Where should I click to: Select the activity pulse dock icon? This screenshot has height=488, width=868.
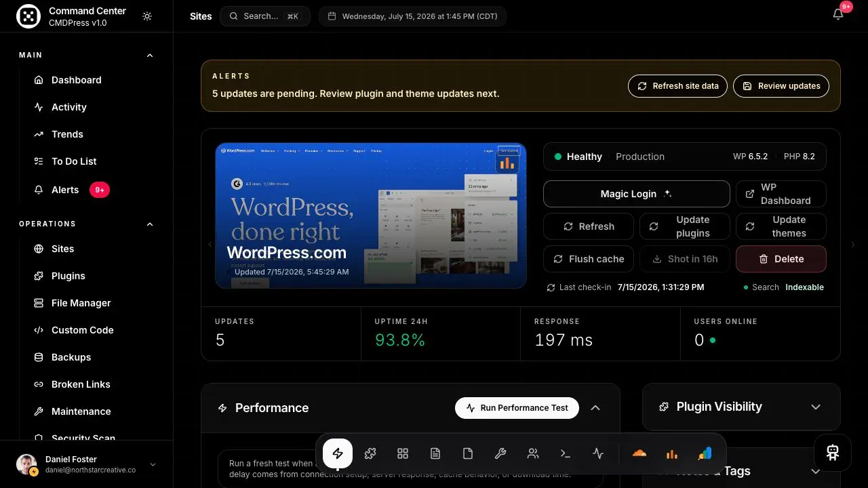[x=598, y=453]
